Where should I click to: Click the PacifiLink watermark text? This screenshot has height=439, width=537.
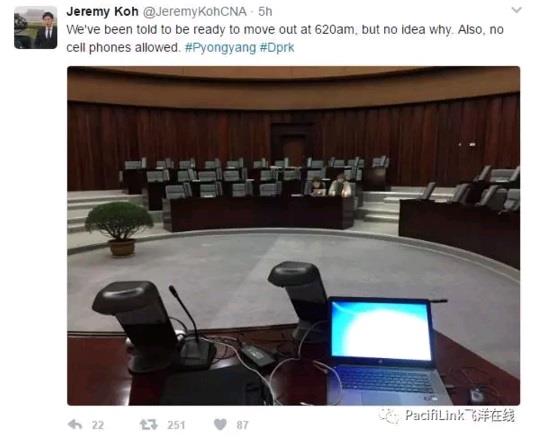460,415
